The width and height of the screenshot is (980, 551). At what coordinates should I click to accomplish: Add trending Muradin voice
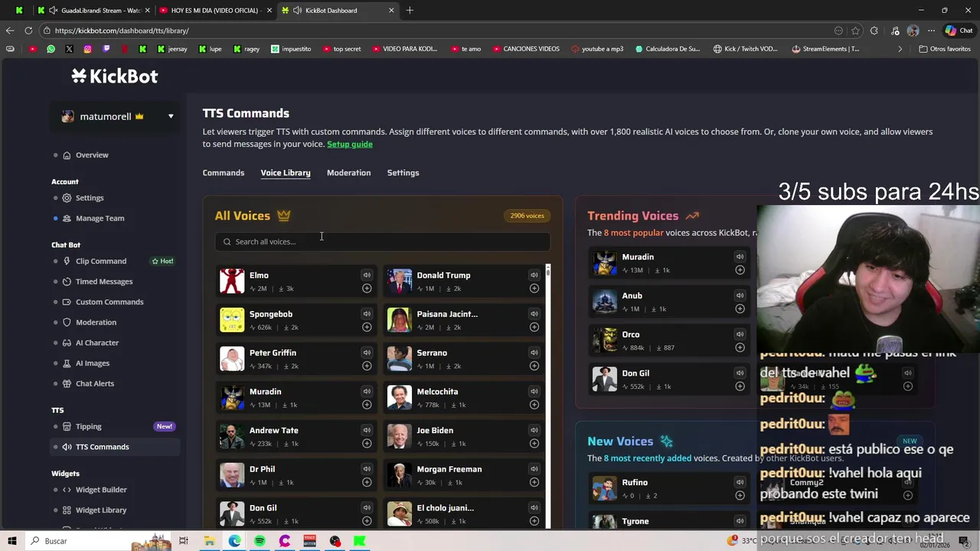pyautogui.click(x=740, y=270)
